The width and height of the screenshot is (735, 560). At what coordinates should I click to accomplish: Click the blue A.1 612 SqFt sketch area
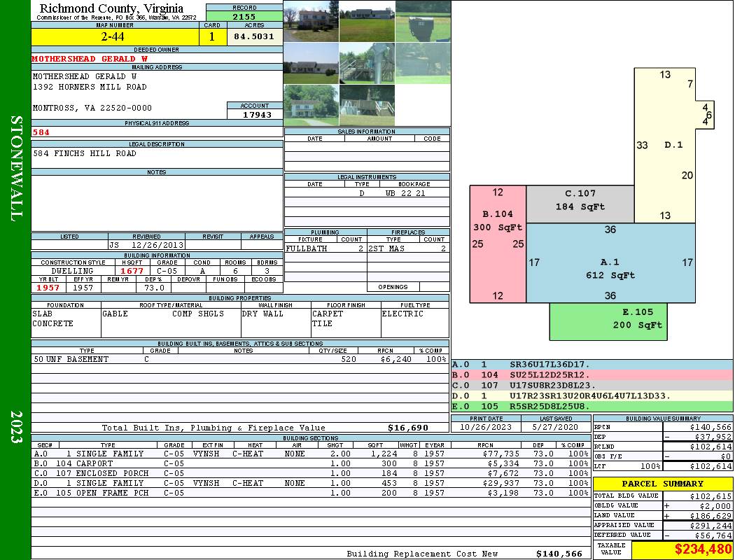pyautogui.click(x=610, y=263)
